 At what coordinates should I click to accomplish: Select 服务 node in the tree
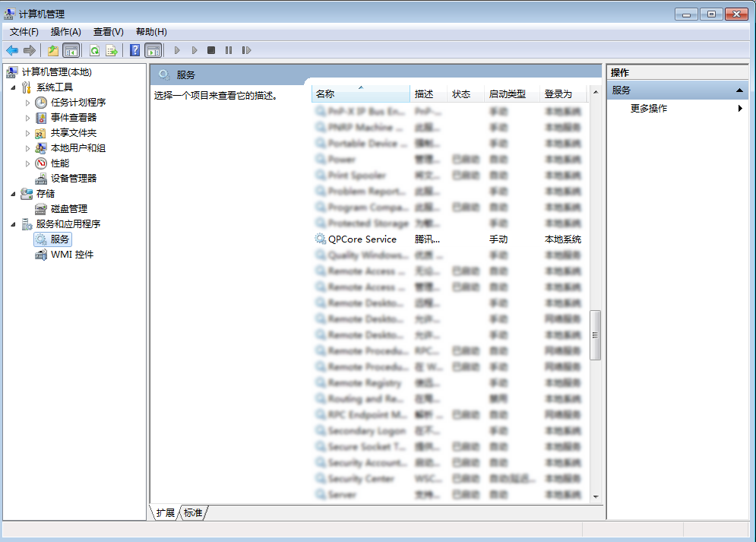(59, 239)
